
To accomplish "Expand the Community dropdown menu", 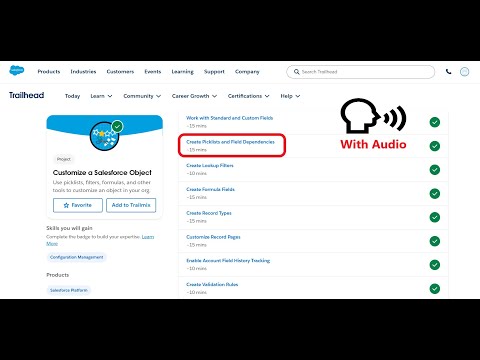I will (142, 96).
